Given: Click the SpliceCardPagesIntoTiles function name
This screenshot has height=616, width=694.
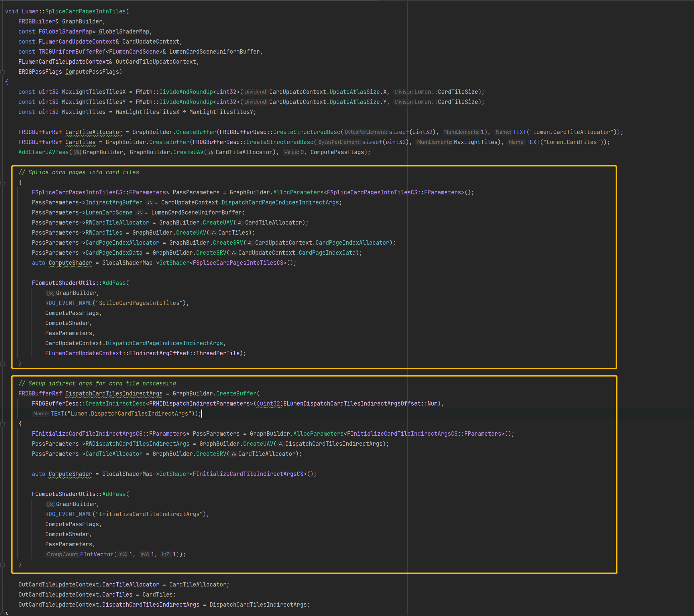Looking at the screenshot, I should 85,11.
